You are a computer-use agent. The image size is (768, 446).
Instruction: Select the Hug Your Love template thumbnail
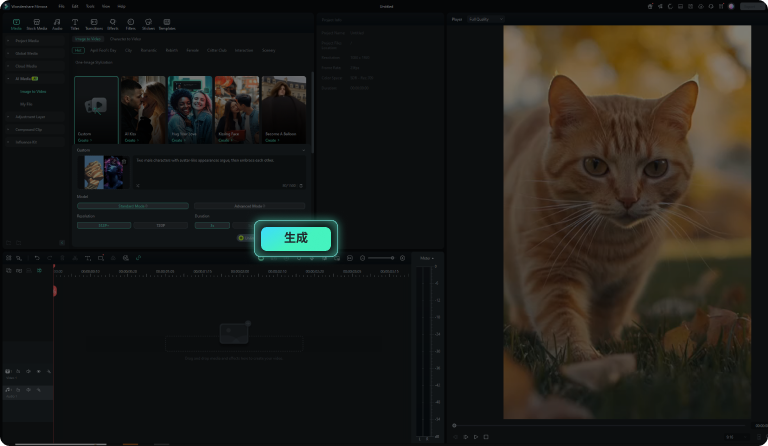pos(190,110)
